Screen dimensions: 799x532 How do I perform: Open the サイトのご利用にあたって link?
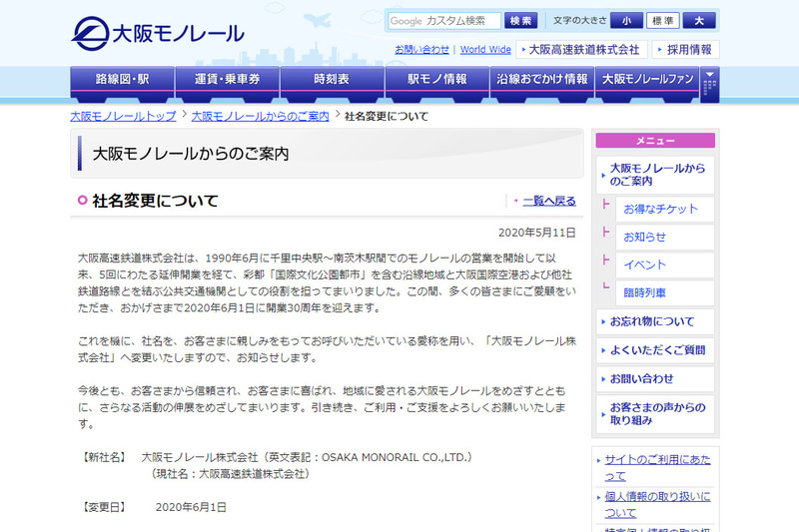pyautogui.click(x=657, y=468)
